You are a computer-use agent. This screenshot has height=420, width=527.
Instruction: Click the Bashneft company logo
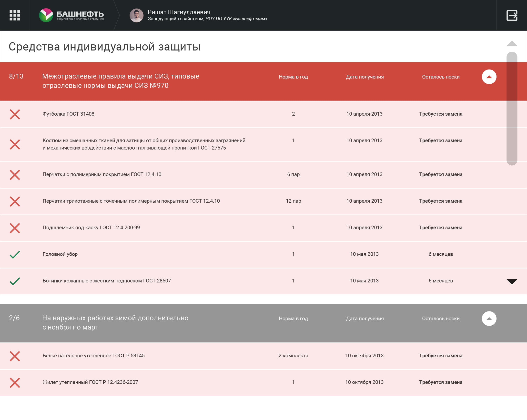pos(71,15)
